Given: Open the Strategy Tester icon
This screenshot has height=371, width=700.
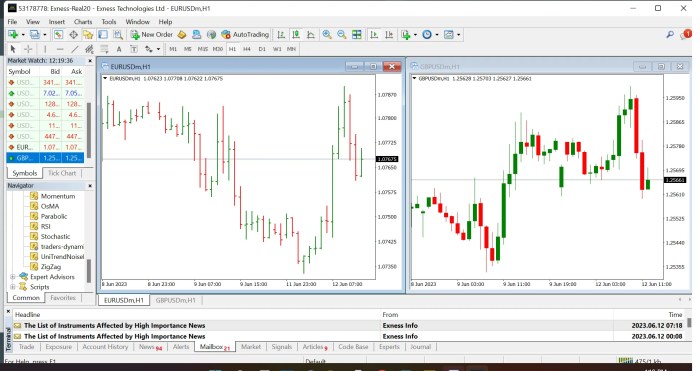Looking at the screenshot, I should [118, 34].
